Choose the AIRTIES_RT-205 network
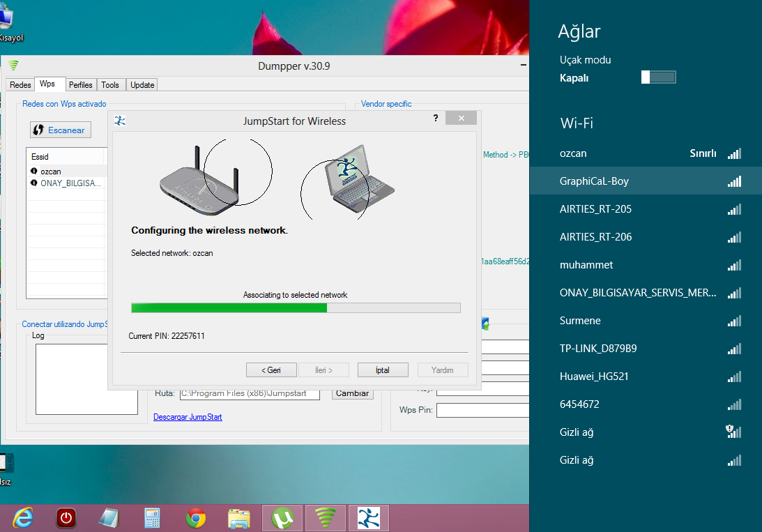Image resolution: width=762 pixels, height=532 pixels. 646,209
